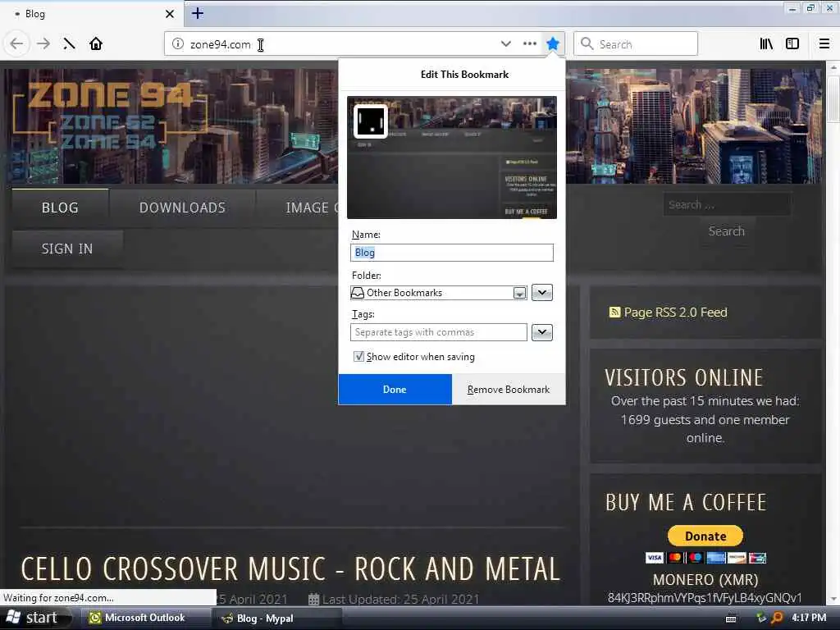Select the Blog browser tab

click(x=92, y=14)
